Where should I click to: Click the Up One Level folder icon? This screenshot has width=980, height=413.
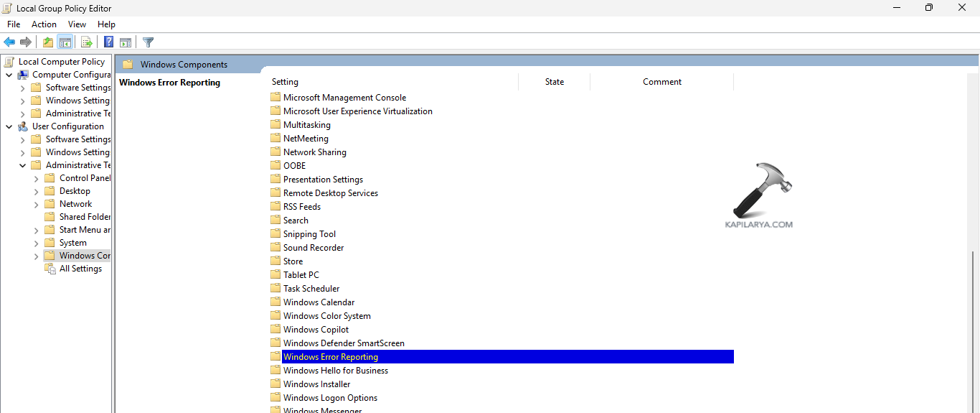click(48, 42)
